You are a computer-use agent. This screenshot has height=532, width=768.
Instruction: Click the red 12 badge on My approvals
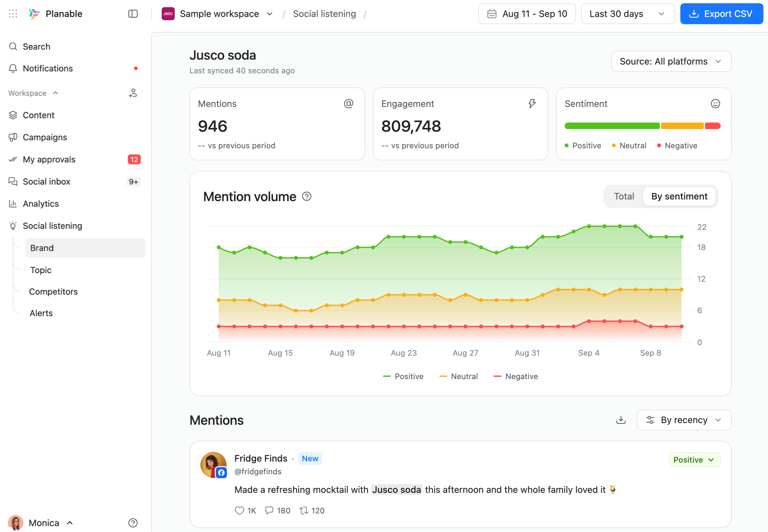134,159
